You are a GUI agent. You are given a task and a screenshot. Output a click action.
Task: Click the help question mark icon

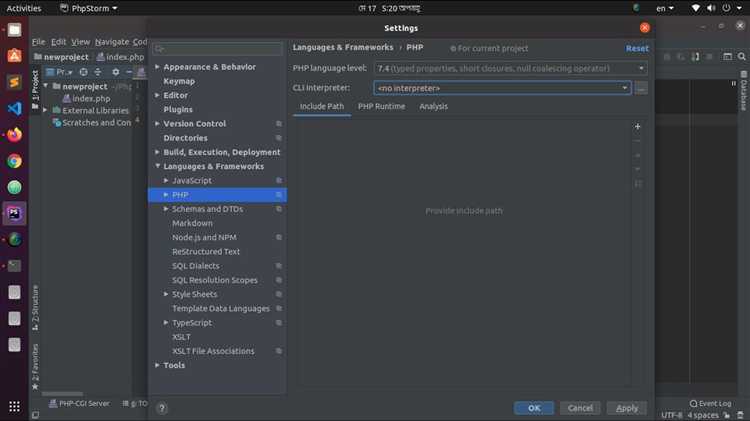tap(162, 408)
